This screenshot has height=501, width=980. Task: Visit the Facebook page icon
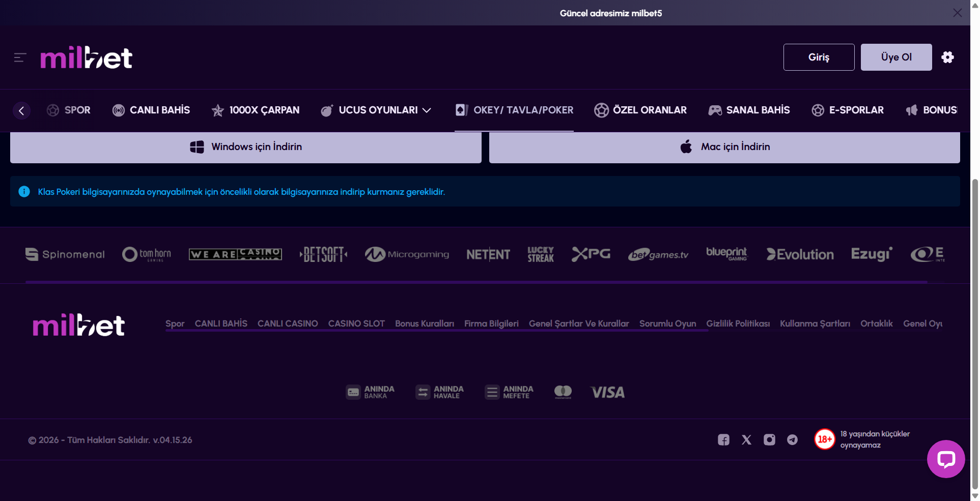(723, 440)
